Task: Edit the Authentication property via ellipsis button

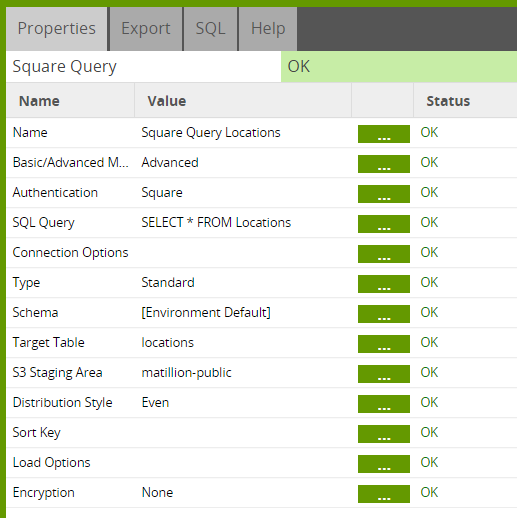Action: coord(384,194)
